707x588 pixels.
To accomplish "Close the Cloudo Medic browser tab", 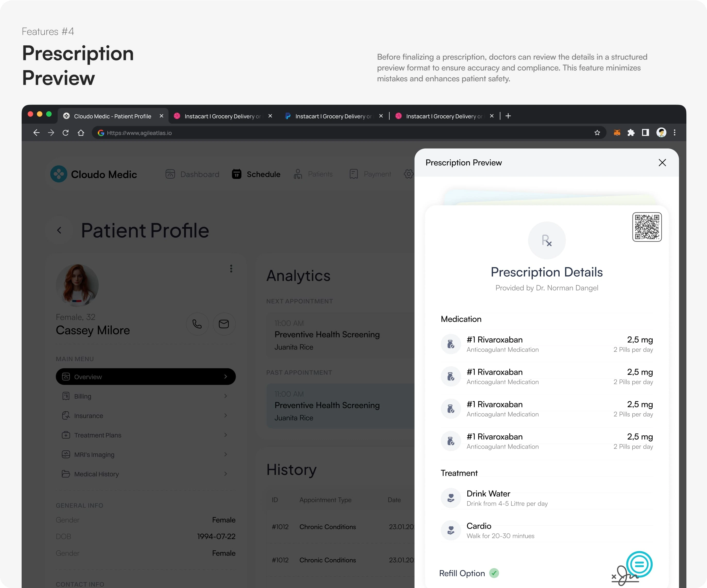I will (x=161, y=116).
